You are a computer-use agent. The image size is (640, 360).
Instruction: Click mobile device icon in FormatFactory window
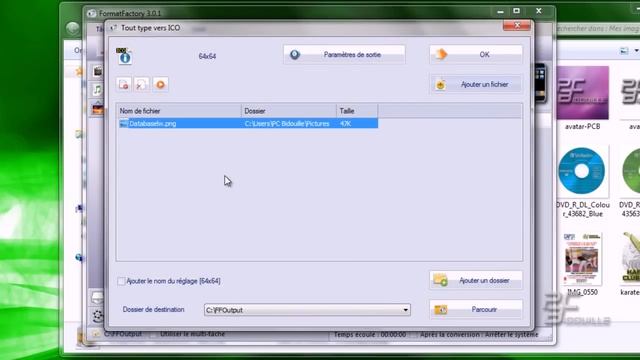click(x=540, y=83)
